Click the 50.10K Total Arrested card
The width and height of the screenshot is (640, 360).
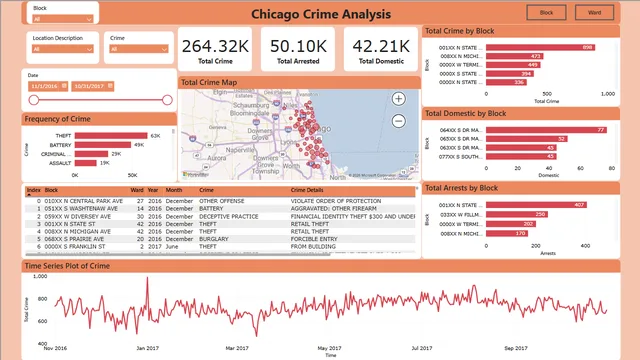[298, 49]
